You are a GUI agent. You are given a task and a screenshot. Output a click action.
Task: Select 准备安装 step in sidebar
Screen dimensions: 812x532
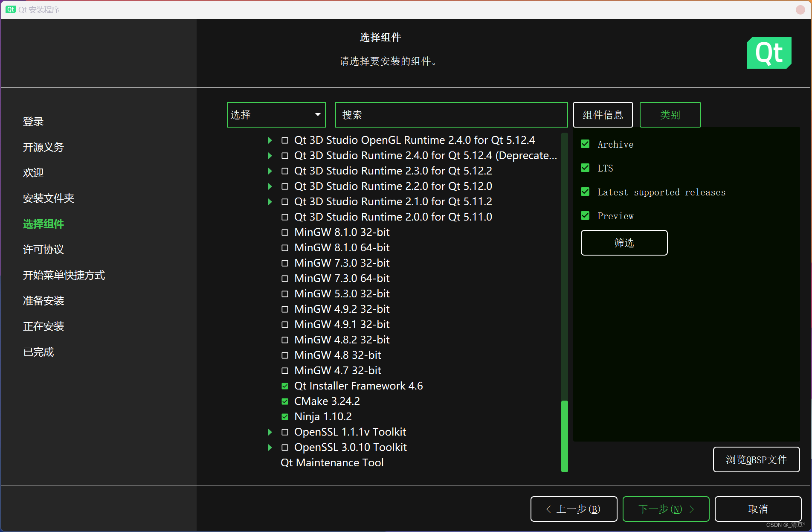tap(43, 301)
